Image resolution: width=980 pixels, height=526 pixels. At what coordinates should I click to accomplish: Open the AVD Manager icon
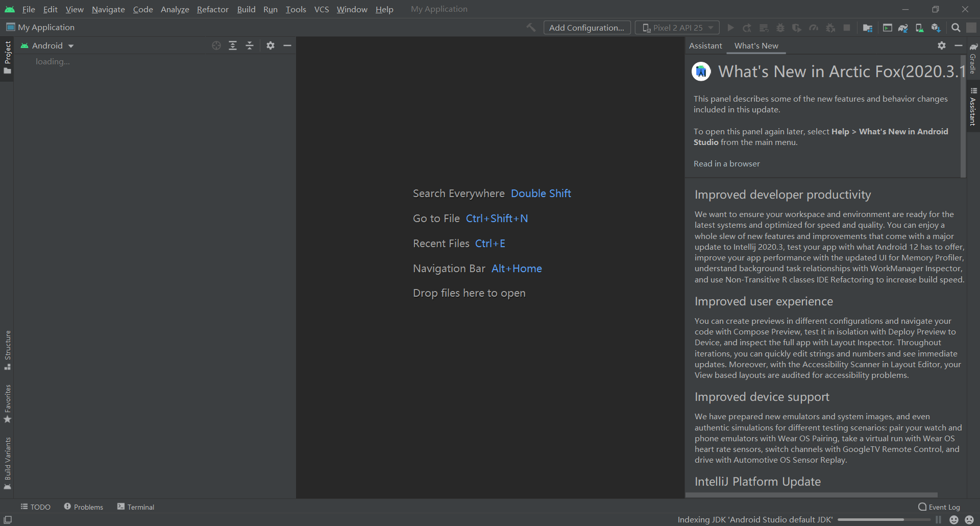[919, 28]
